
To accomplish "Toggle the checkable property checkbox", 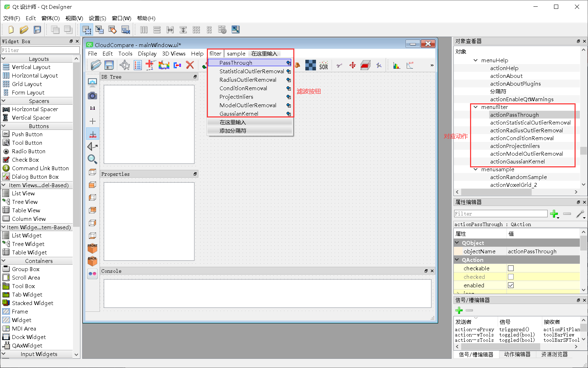I will click(x=511, y=268).
